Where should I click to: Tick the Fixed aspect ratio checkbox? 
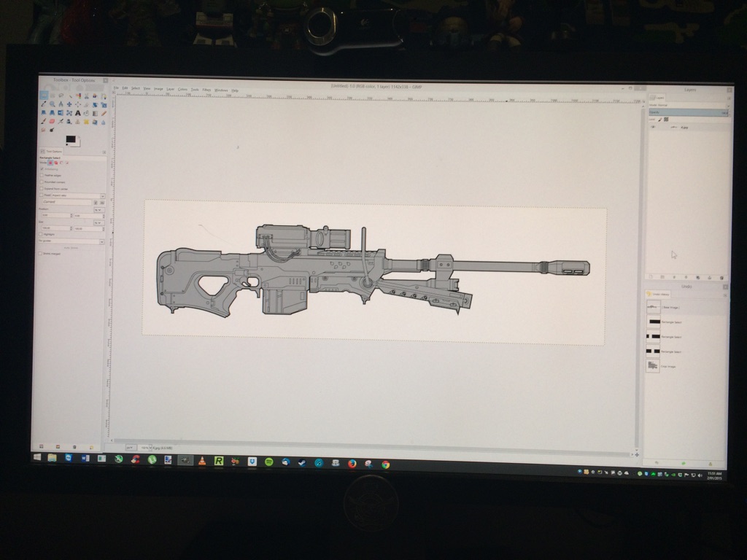pyautogui.click(x=42, y=195)
